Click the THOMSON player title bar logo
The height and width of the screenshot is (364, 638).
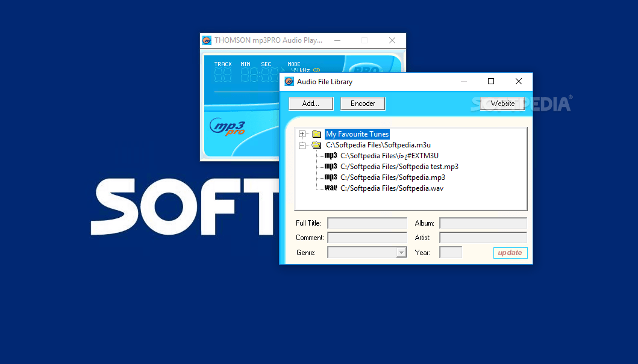pyautogui.click(x=207, y=40)
